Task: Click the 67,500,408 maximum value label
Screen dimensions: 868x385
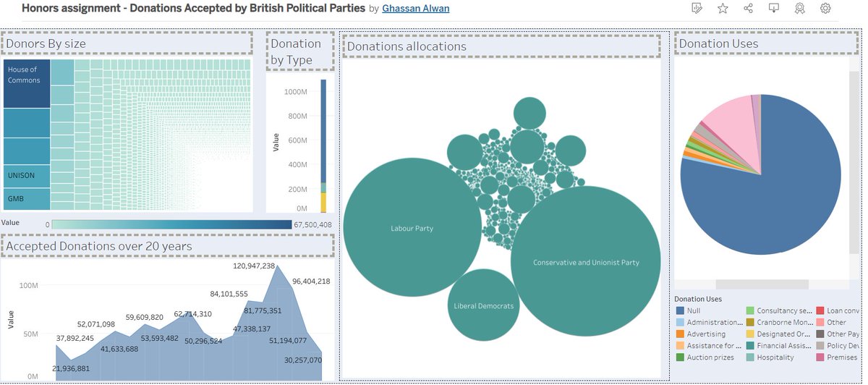Action: click(x=312, y=225)
